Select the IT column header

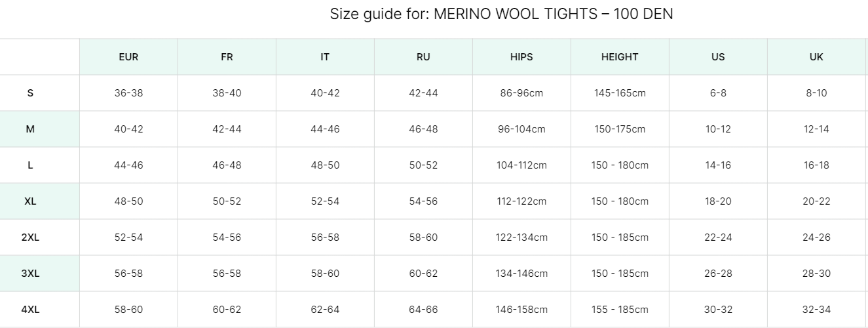pyautogui.click(x=325, y=57)
